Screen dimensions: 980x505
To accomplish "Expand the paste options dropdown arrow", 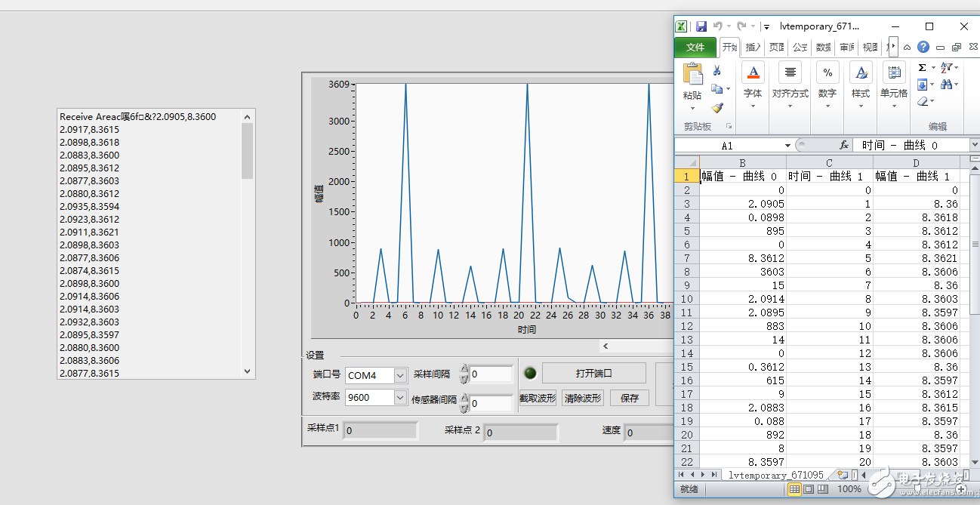I will 692,106.
